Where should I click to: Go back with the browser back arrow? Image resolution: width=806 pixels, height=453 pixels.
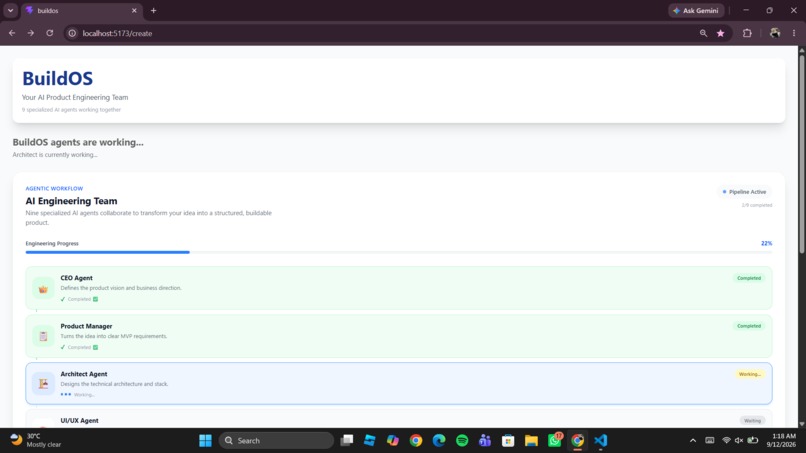(12, 33)
